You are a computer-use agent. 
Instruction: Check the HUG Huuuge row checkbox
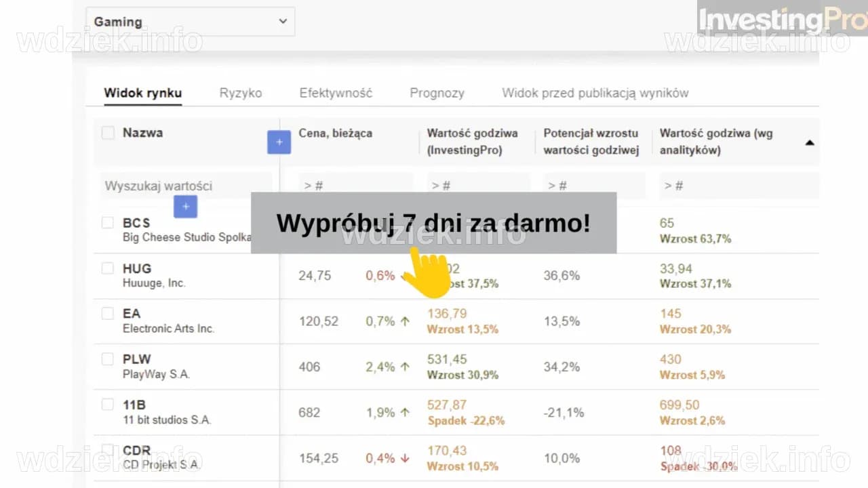[107, 268]
